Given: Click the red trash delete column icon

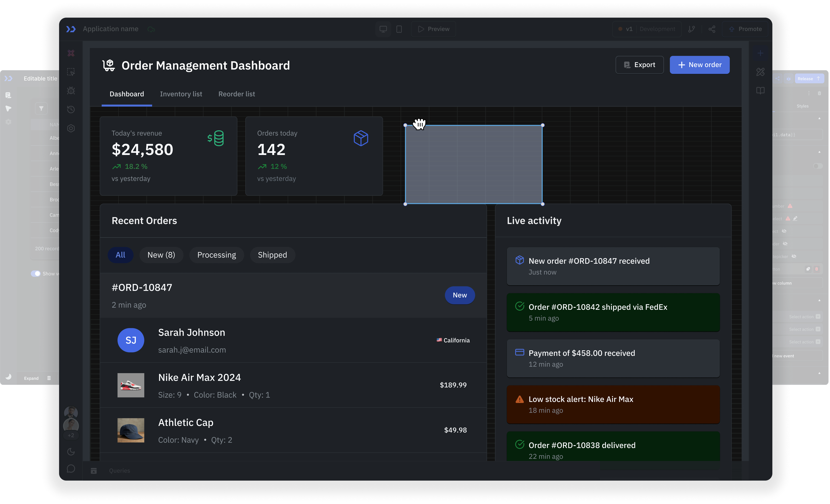Looking at the screenshot, I should [816, 269].
